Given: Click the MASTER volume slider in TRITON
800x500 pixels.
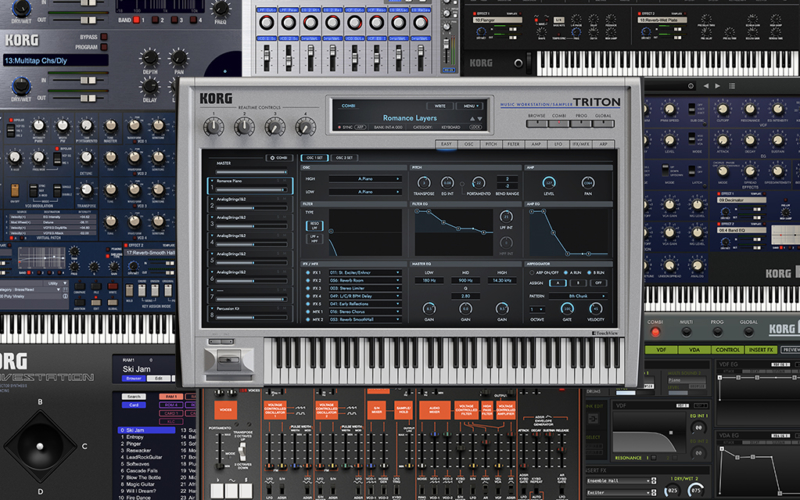Looking at the screenshot, I should 251,172.
